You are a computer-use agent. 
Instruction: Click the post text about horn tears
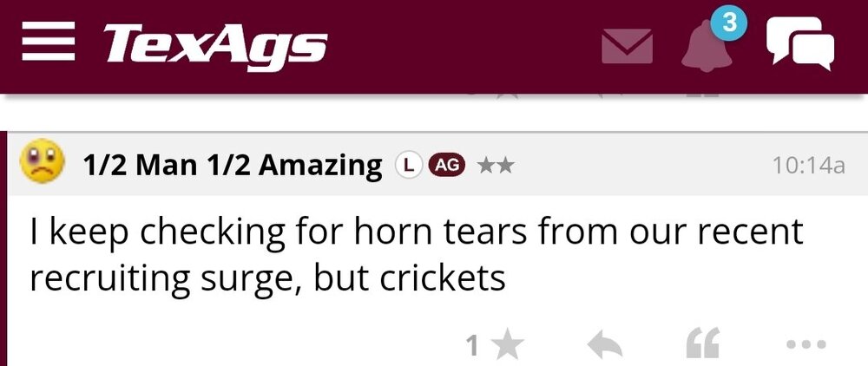click(417, 255)
